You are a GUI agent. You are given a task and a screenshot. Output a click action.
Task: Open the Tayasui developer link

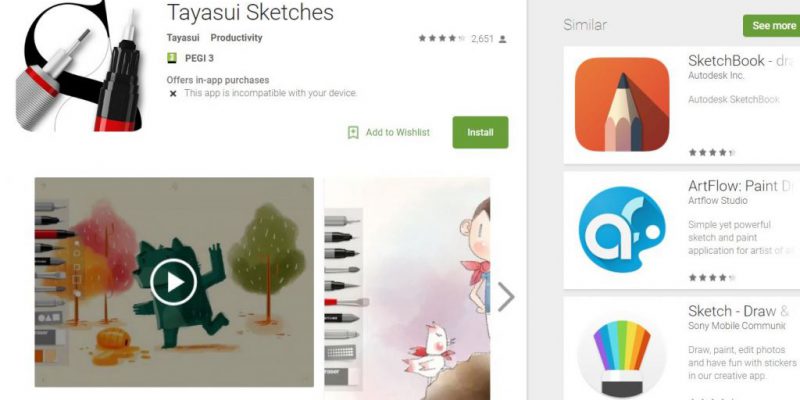pos(183,38)
